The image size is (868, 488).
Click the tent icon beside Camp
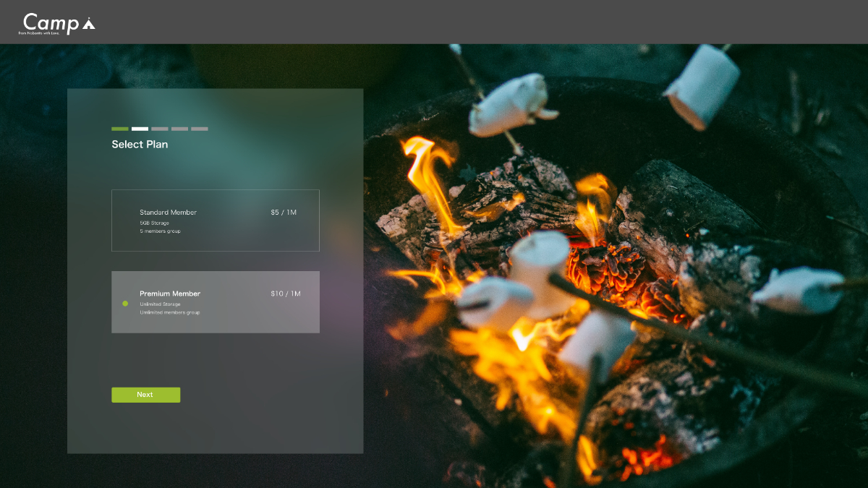88,24
